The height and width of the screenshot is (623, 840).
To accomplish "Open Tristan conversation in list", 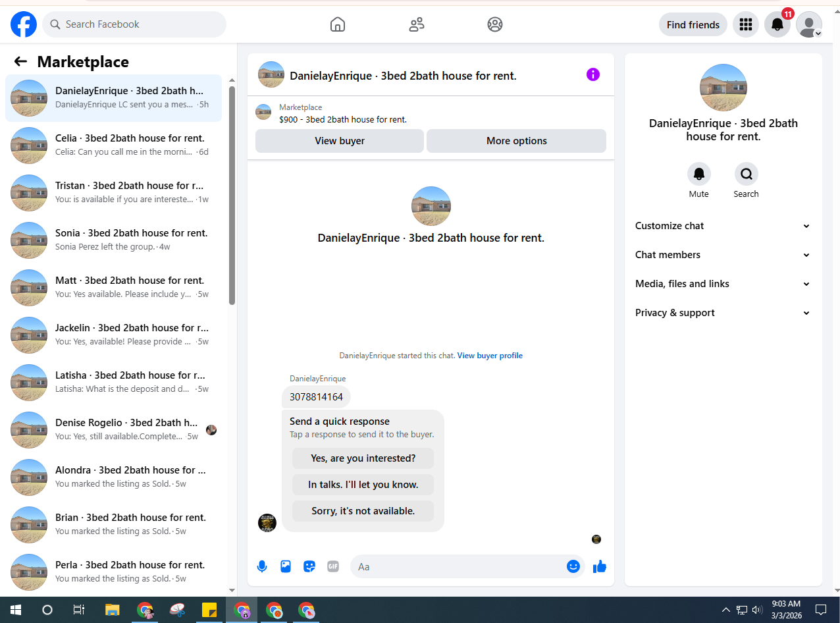I will pyautogui.click(x=114, y=192).
